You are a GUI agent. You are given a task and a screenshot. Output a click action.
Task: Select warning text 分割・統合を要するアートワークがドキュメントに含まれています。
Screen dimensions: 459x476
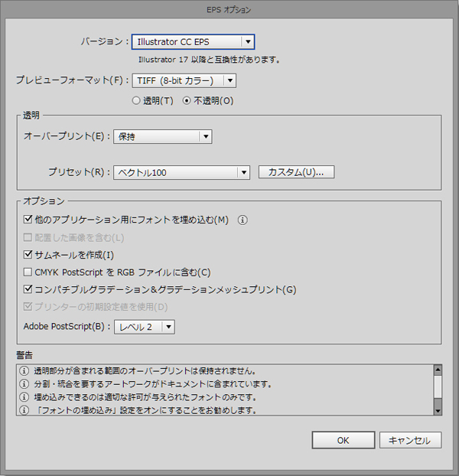click(x=153, y=384)
